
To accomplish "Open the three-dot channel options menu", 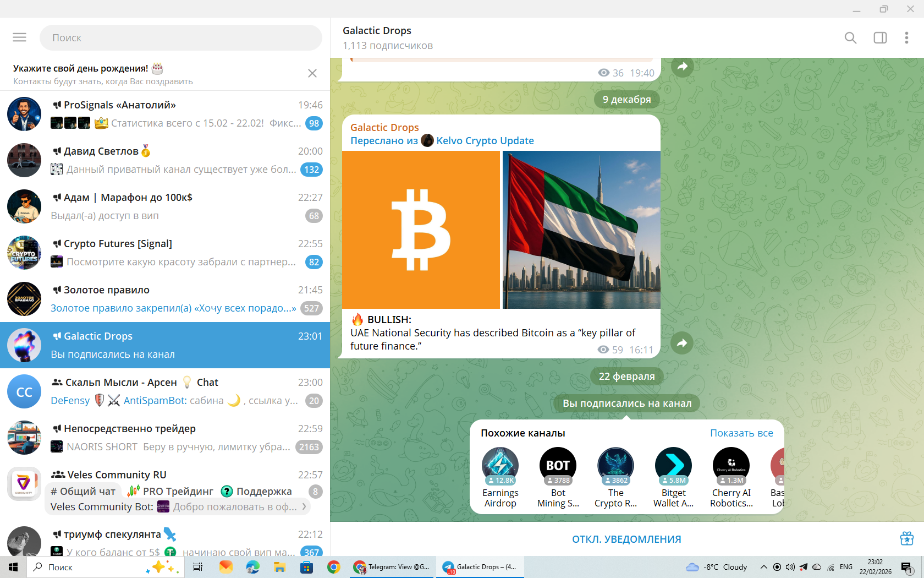I will point(906,37).
